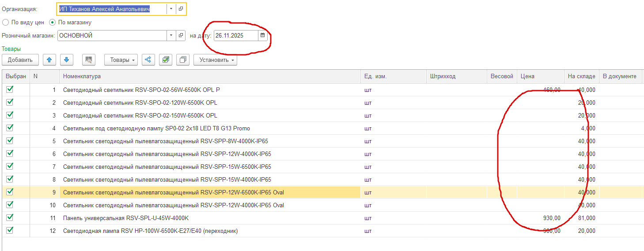Toggle checkbox for row 3 RSV-SPO-02-150W

10,115
